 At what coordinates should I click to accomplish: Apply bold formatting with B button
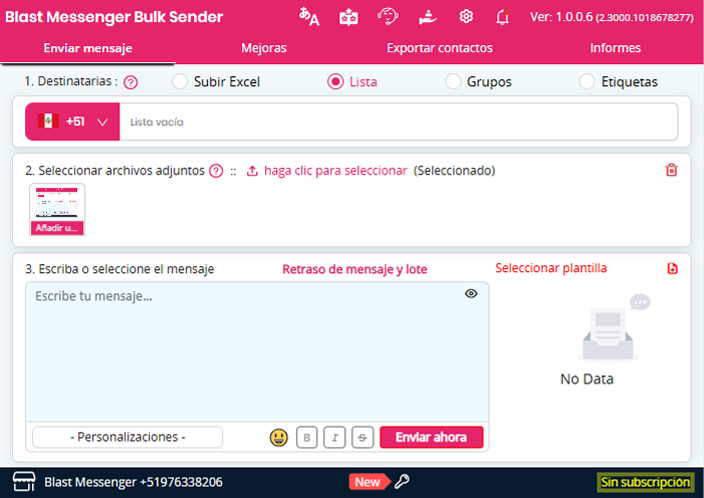coord(307,437)
